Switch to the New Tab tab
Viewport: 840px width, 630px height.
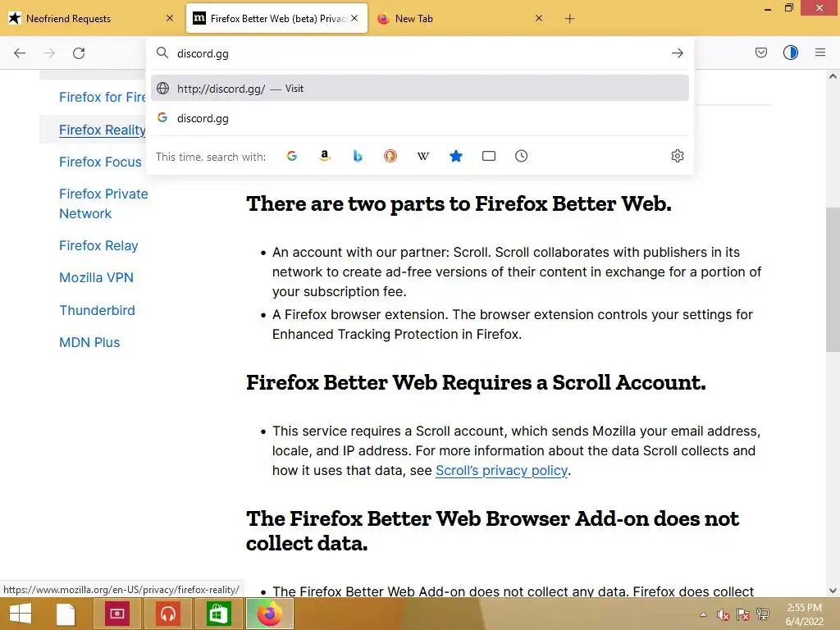point(461,18)
